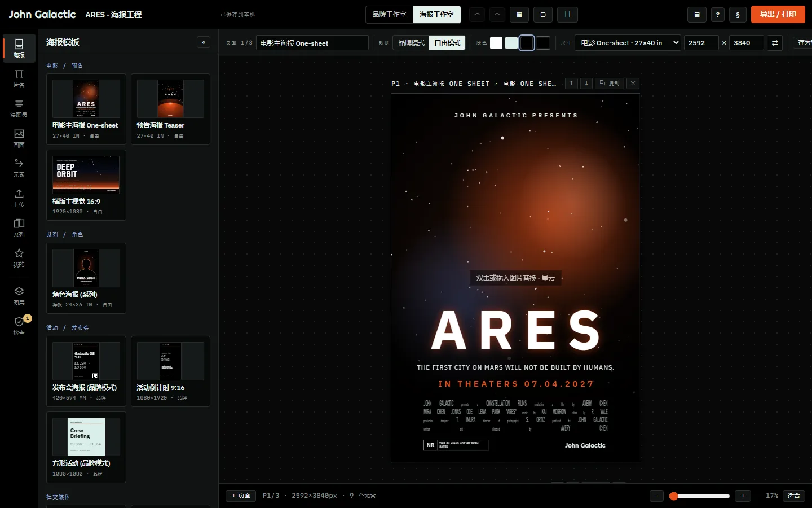Choose the 预告海报 Teaser template

[x=170, y=109]
